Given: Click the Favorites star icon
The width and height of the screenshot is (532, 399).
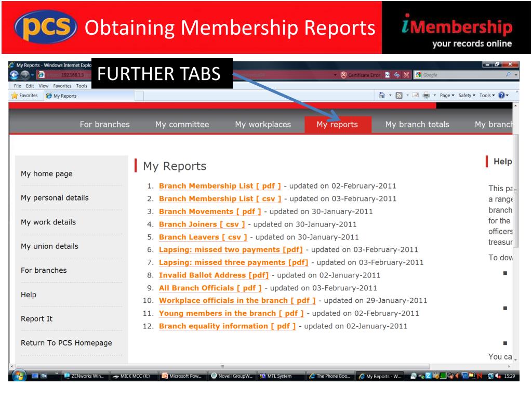Looking at the screenshot, I should point(14,96).
